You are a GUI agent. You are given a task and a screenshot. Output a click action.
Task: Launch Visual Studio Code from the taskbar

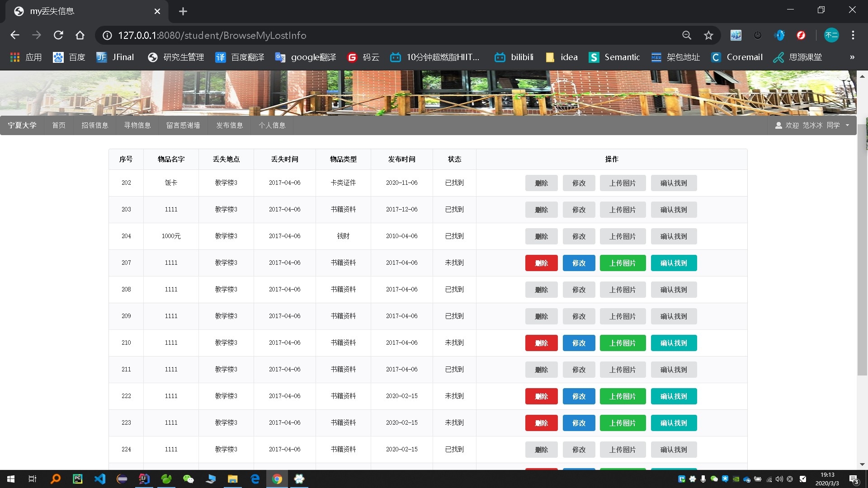point(100,479)
